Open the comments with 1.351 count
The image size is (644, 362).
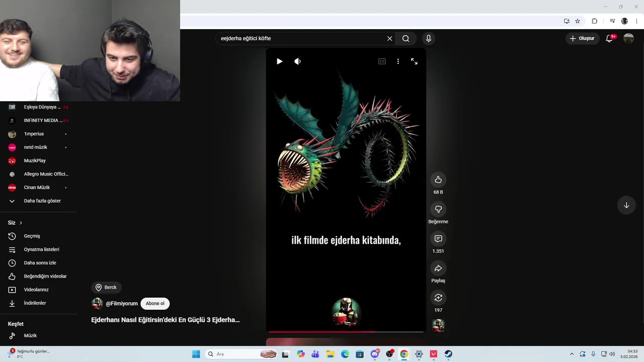click(x=438, y=239)
